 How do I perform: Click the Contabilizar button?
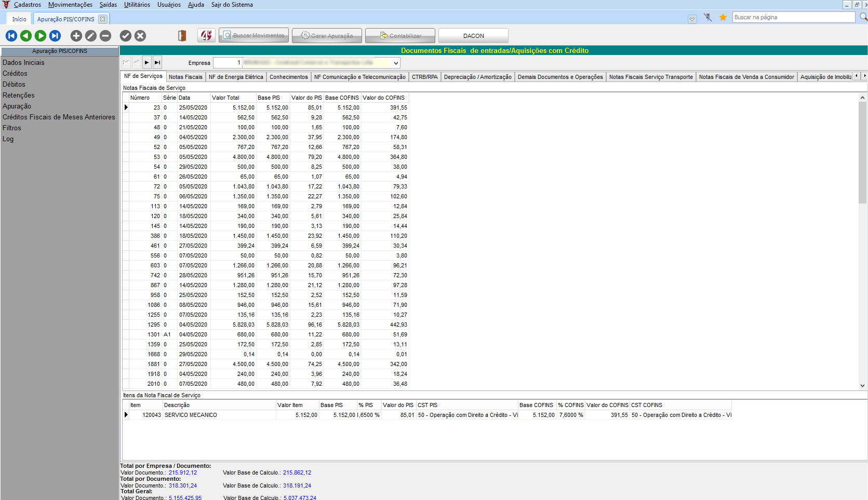tap(400, 35)
